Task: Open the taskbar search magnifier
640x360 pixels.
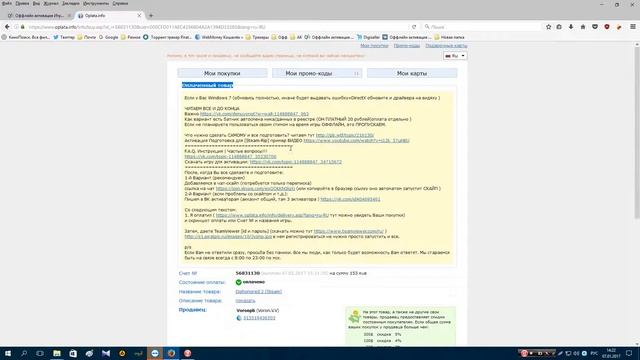Action: click(x=24, y=353)
